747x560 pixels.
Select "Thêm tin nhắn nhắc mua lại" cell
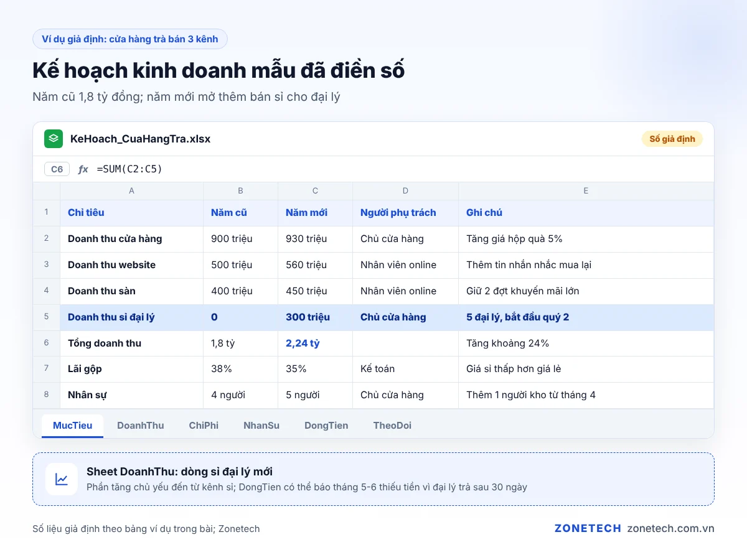586,265
